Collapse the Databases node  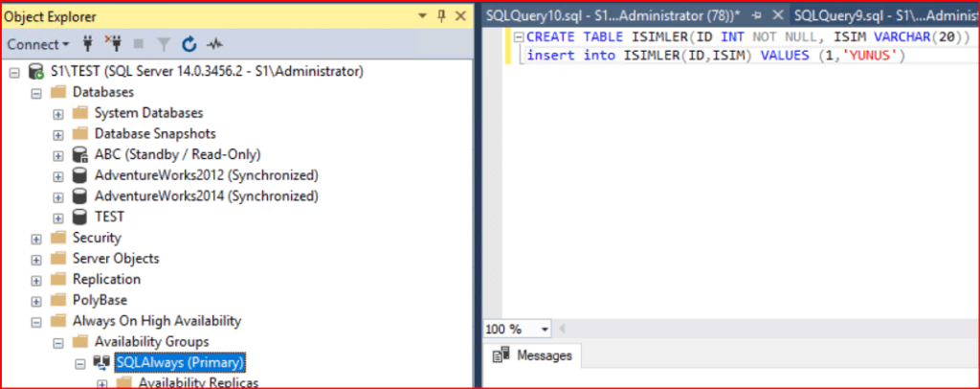tap(37, 92)
